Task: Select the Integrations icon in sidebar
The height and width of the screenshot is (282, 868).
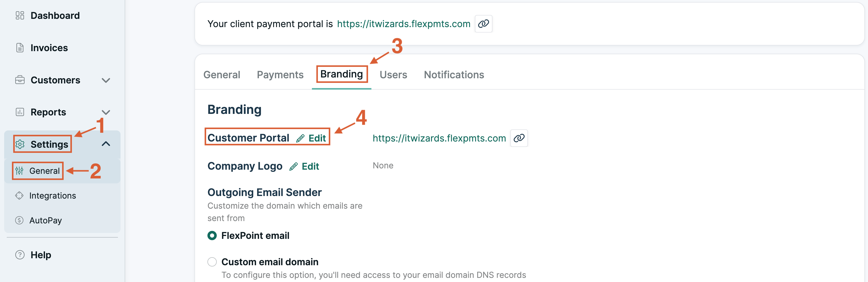Action: coord(20,195)
